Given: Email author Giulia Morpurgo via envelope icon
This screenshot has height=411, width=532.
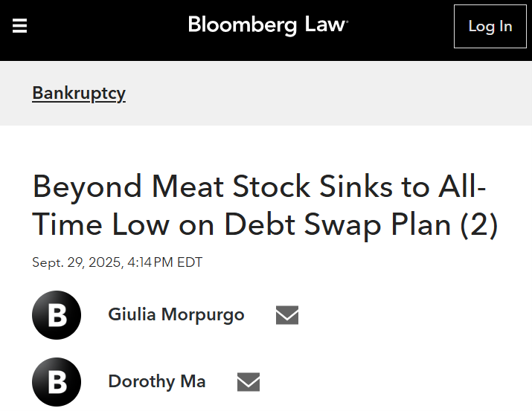Looking at the screenshot, I should coord(287,315).
